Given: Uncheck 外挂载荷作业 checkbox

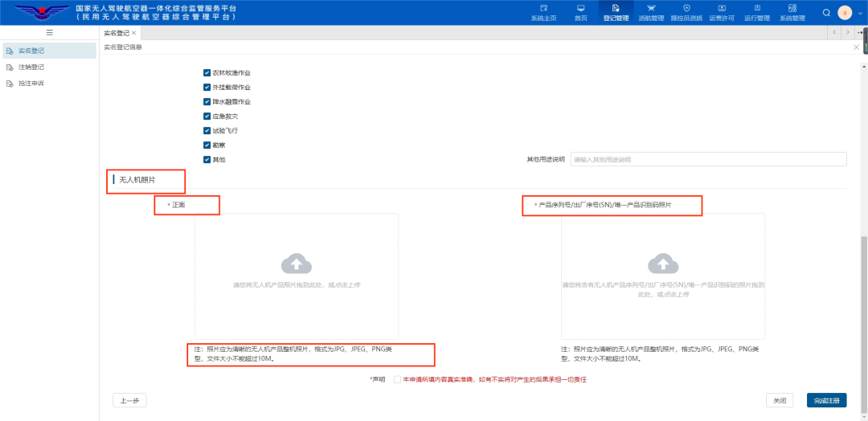Looking at the screenshot, I should pos(207,88).
